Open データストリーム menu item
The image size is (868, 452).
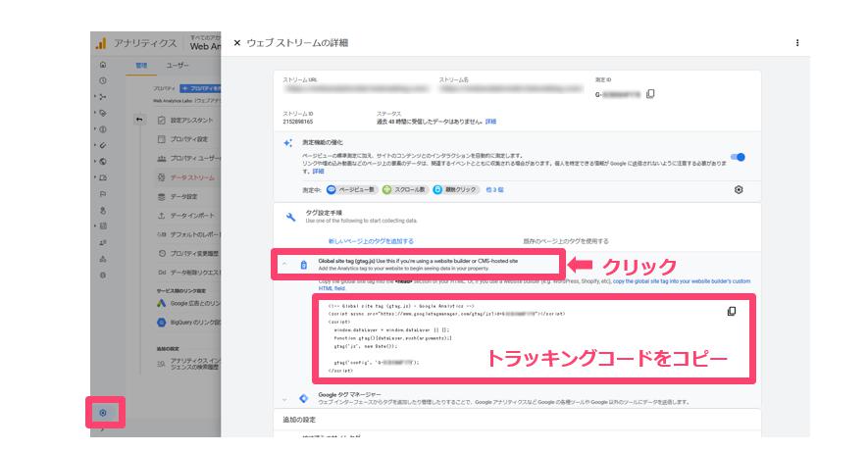point(188,177)
